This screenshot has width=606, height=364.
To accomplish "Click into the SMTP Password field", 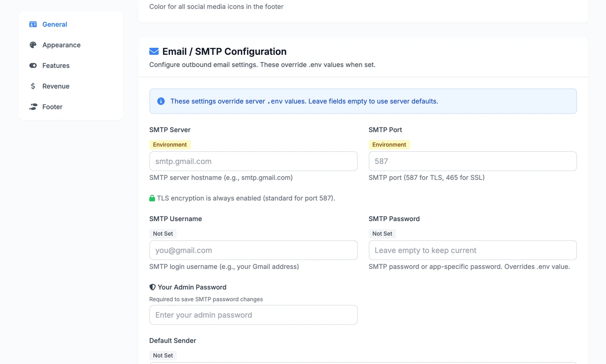I will (472, 250).
